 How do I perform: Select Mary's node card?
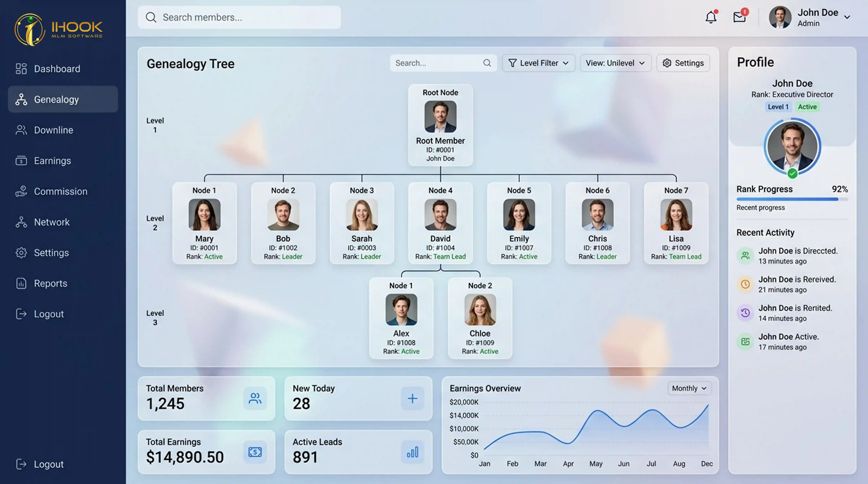205,223
